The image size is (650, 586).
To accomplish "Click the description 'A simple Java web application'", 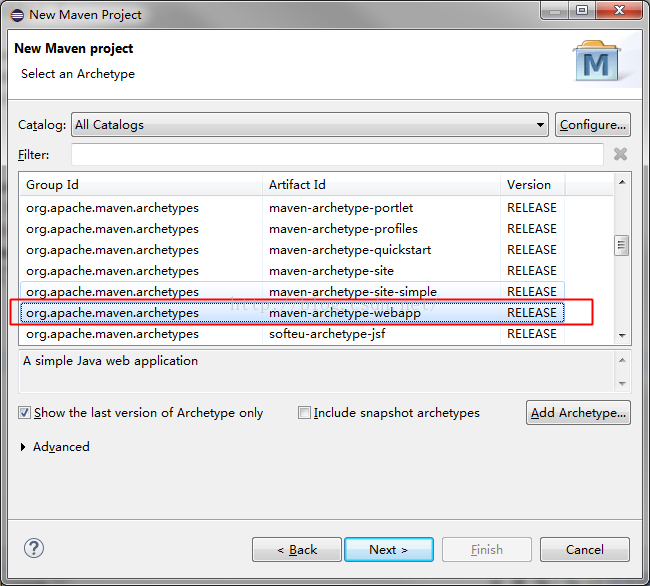I will 110,361.
